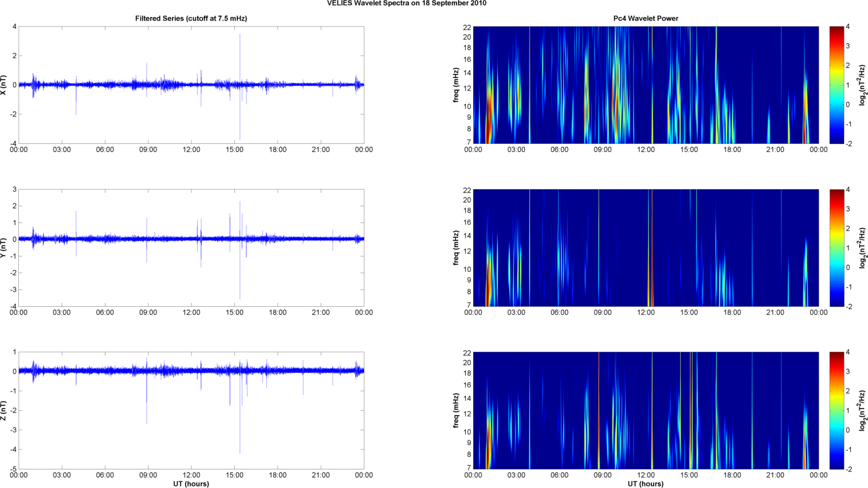Select the Filtered Series plot column title
Viewport: 868px width, 488px height.
click(191, 18)
